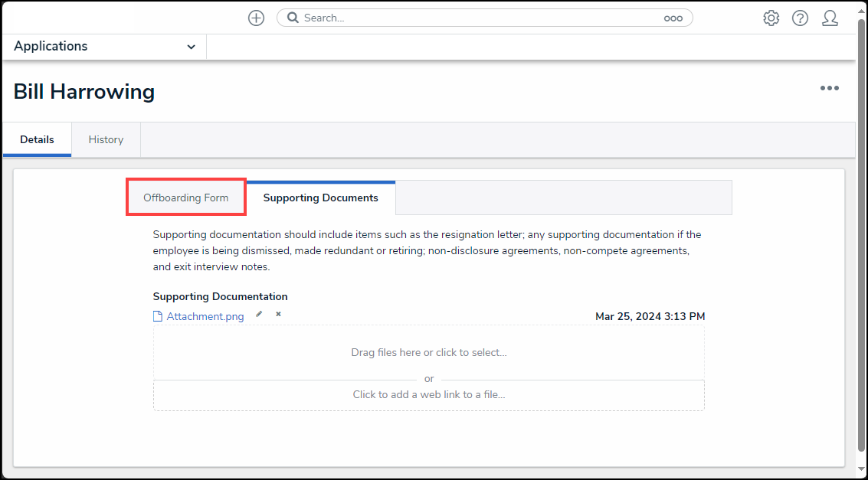Click the file icon beside Attachment.png

[x=158, y=315]
